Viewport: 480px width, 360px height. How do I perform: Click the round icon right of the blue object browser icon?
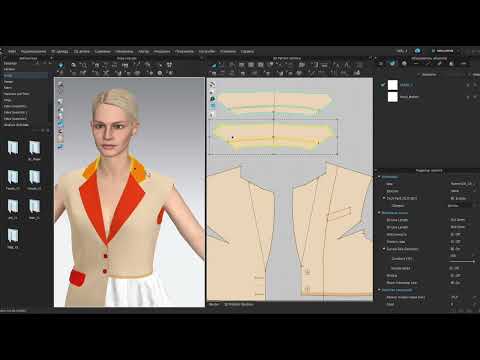pyautogui.click(x=404, y=63)
